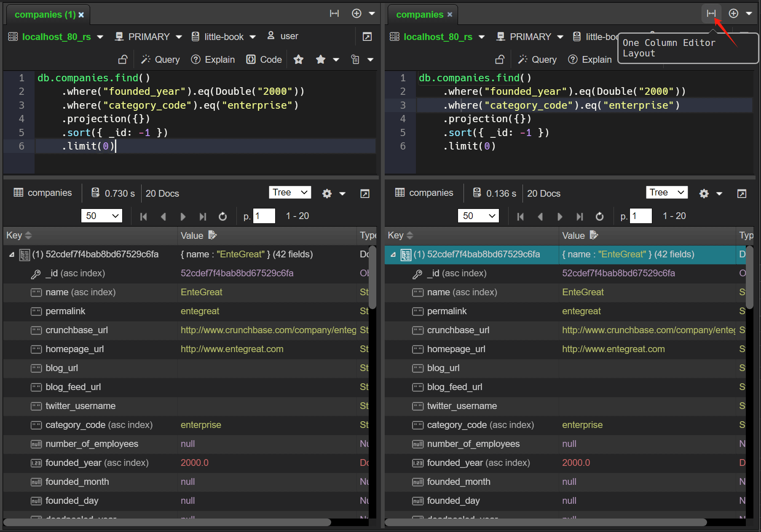
Task: Expand the favorites dropdown arrow
Action: tap(336, 60)
